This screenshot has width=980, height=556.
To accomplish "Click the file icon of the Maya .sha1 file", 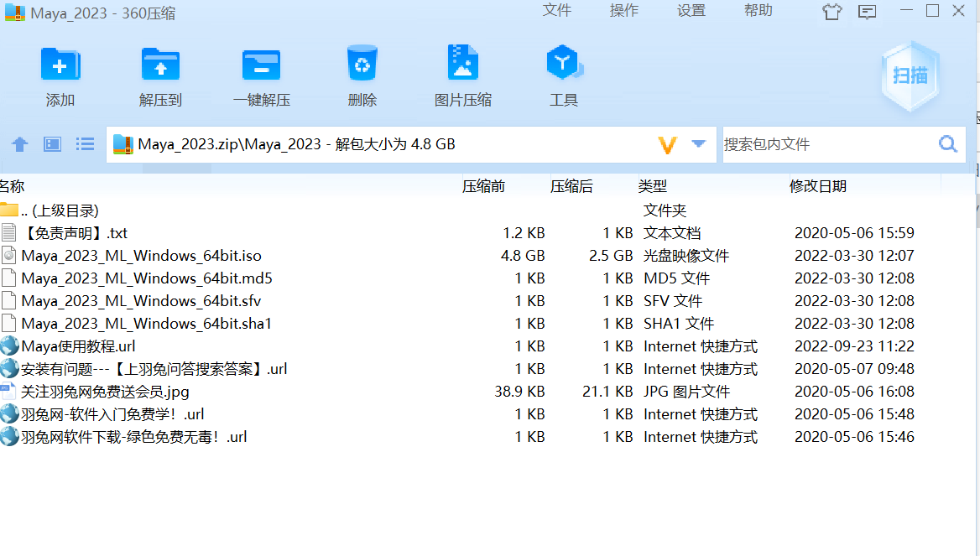I will 8,323.
